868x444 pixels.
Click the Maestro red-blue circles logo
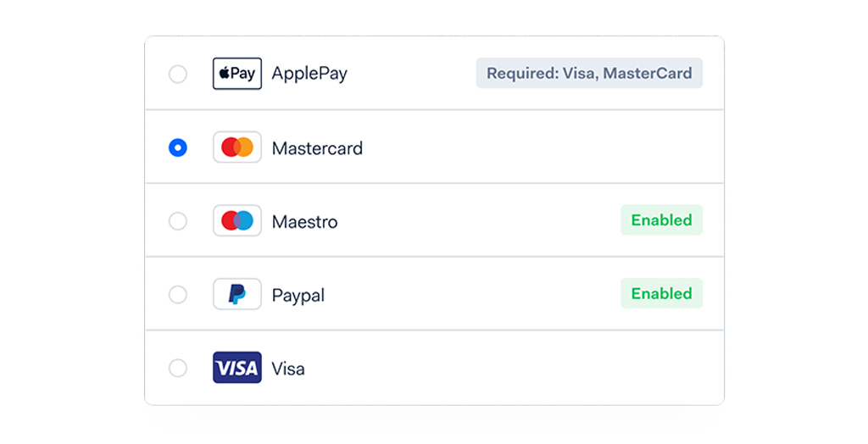tap(237, 221)
